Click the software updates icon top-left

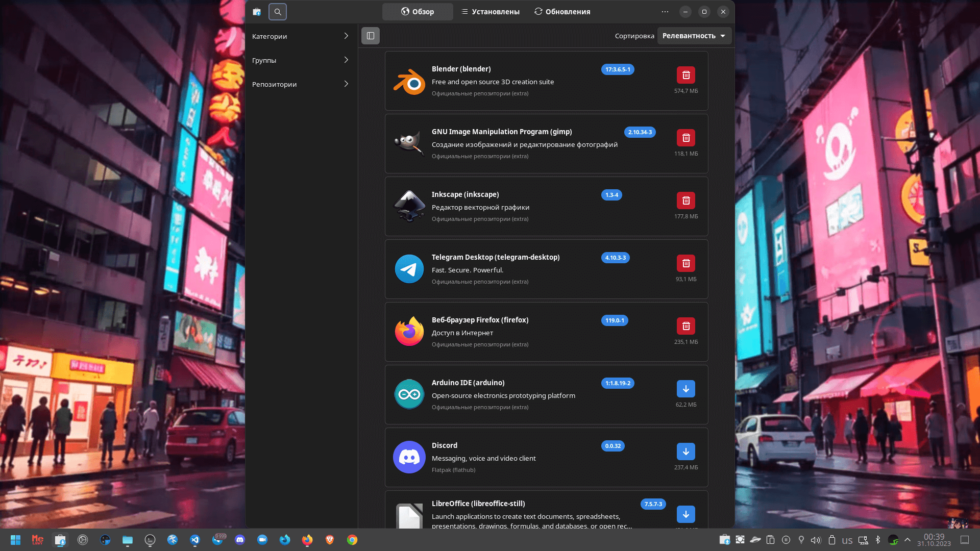coord(257,11)
